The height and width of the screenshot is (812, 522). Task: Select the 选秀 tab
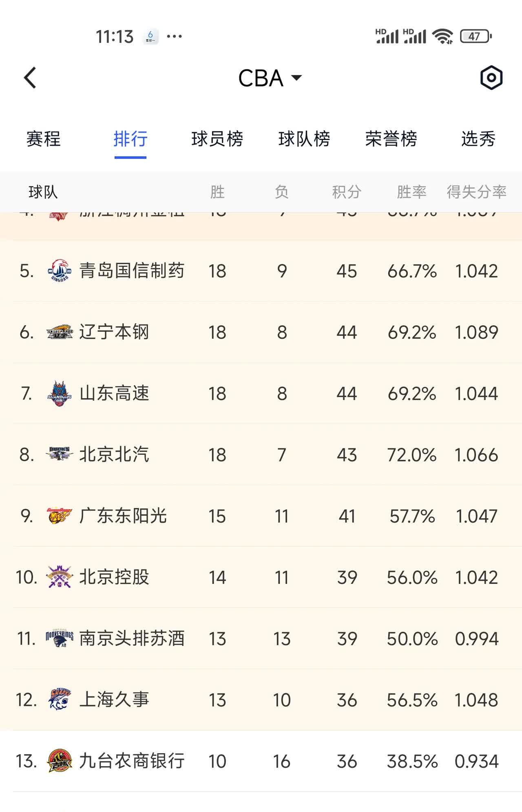(478, 139)
